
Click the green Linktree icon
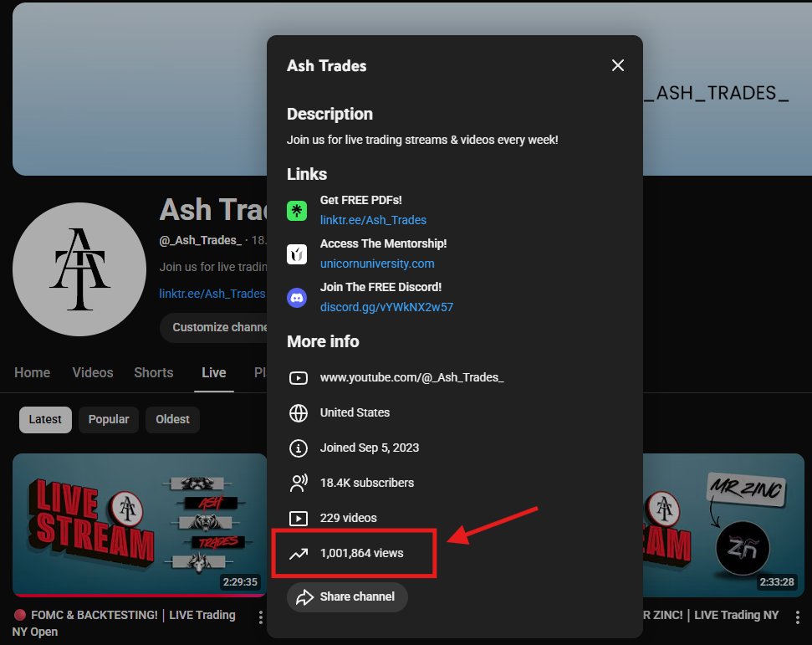coord(297,210)
